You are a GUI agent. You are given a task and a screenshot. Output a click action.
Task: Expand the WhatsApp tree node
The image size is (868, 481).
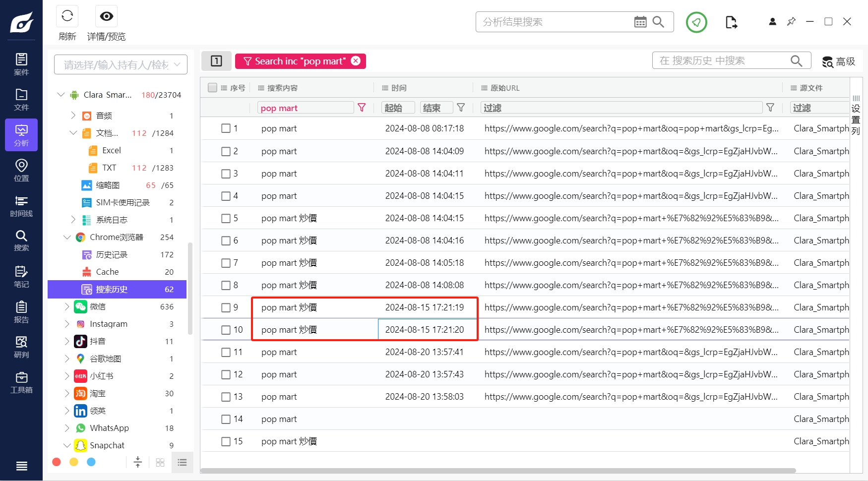pos(67,428)
